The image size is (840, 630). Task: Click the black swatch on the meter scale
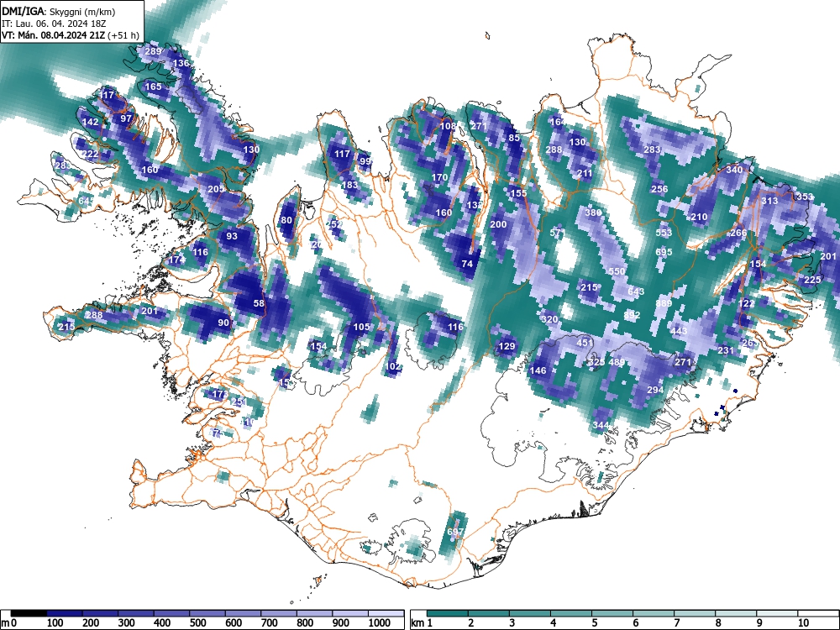coord(29,613)
